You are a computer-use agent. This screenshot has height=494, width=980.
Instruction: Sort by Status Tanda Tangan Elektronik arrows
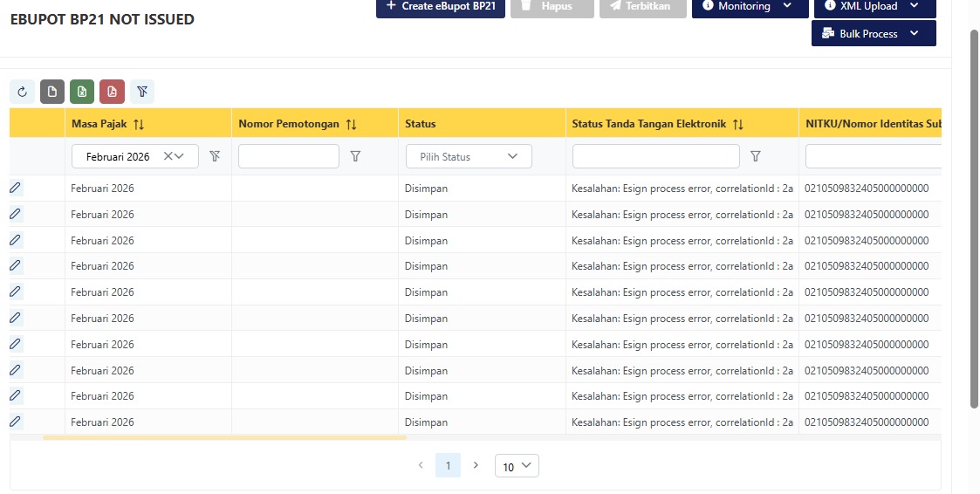pos(738,124)
